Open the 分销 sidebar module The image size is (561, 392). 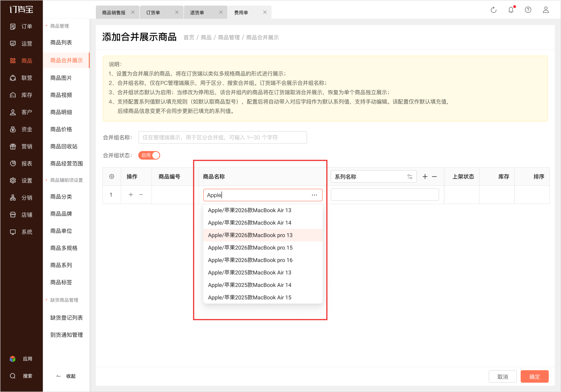pyautogui.click(x=21, y=198)
